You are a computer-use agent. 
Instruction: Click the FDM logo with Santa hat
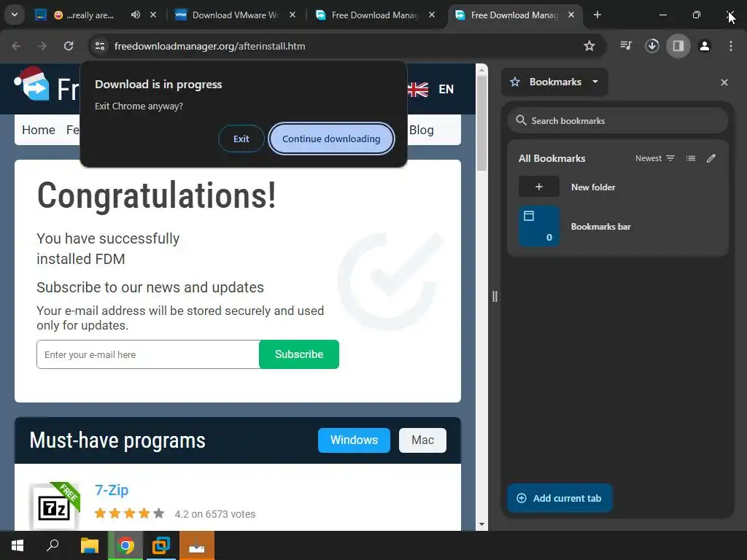pyautogui.click(x=32, y=84)
